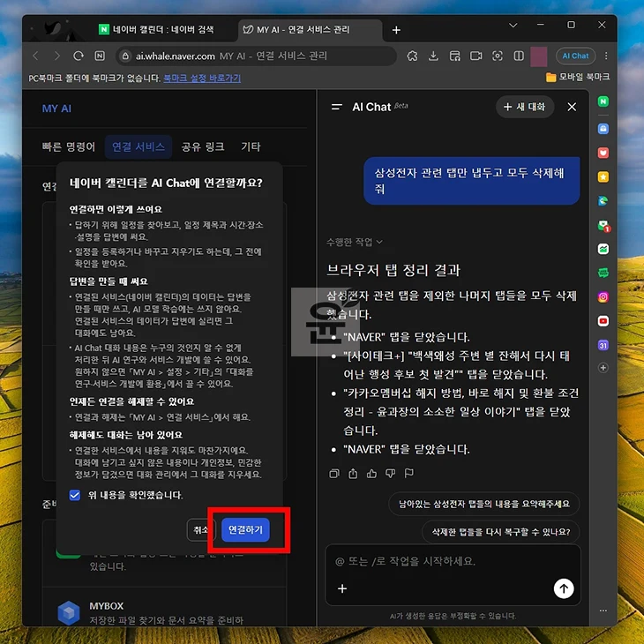Click the blue sidebar icon below Naver

click(603, 129)
